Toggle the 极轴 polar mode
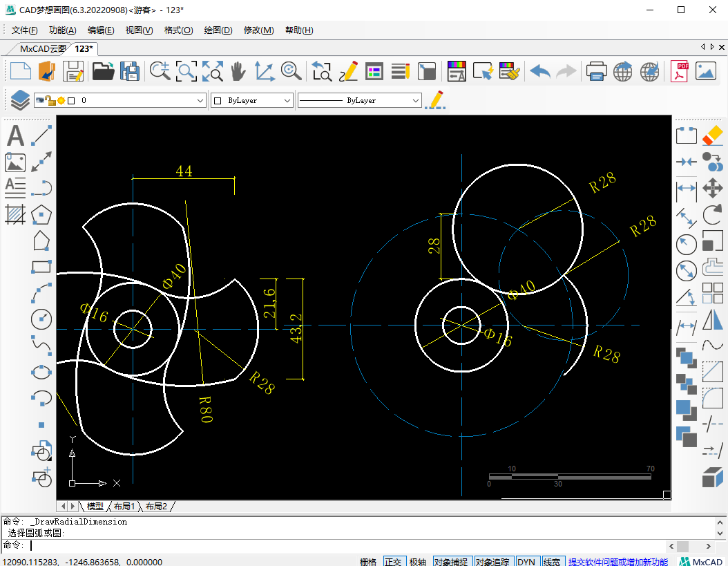 [418, 561]
